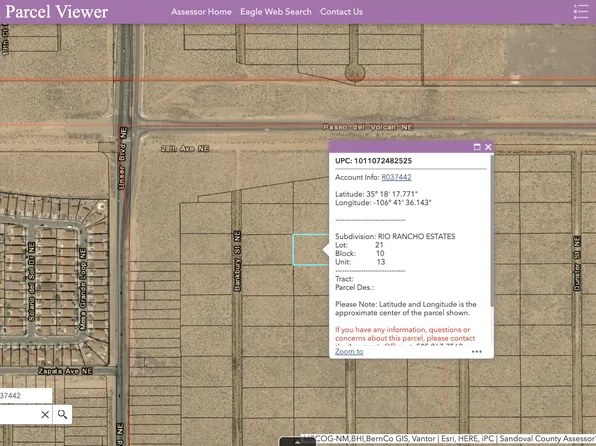Open the layer list icon in the header

tap(580, 12)
